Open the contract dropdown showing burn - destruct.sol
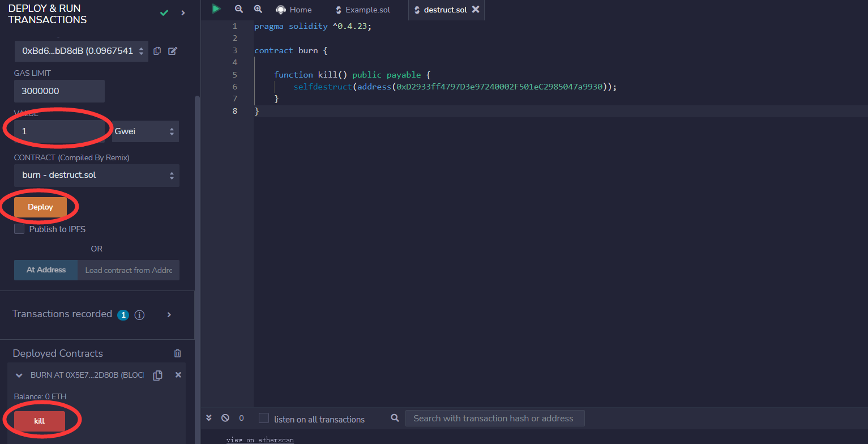The image size is (868, 444). point(97,175)
